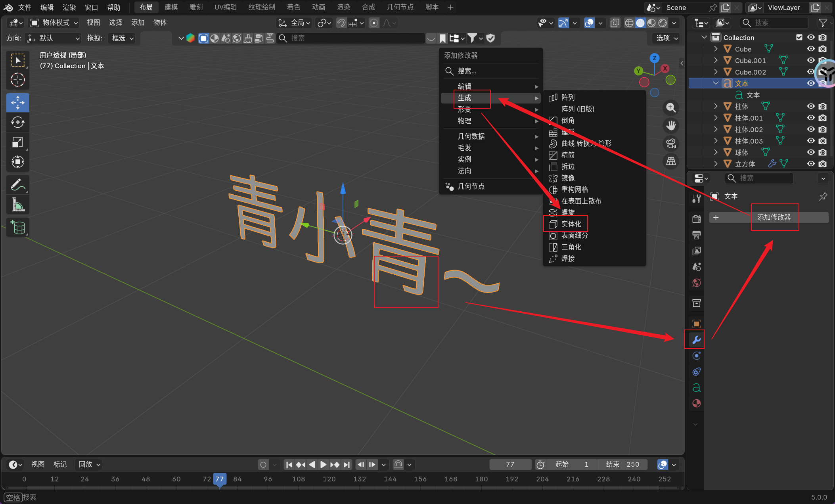The height and width of the screenshot is (504, 835).
Task: Click the viewport zoom magnifier icon
Action: (x=671, y=107)
